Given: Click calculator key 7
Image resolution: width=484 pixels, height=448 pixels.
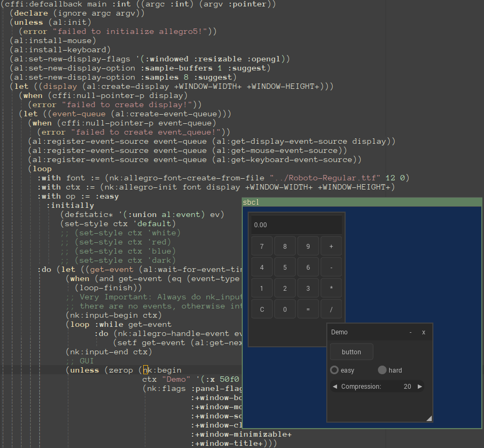Looking at the screenshot, I should pyautogui.click(x=262, y=247).
